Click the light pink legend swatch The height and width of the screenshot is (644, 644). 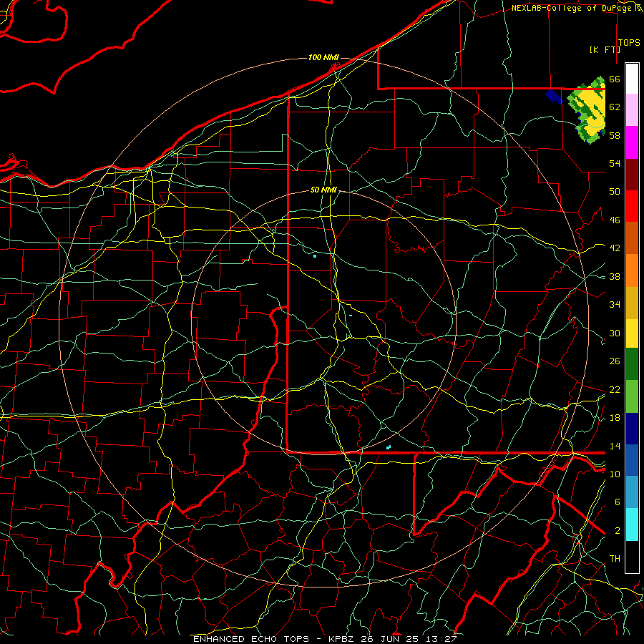pyautogui.click(x=632, y=110)
